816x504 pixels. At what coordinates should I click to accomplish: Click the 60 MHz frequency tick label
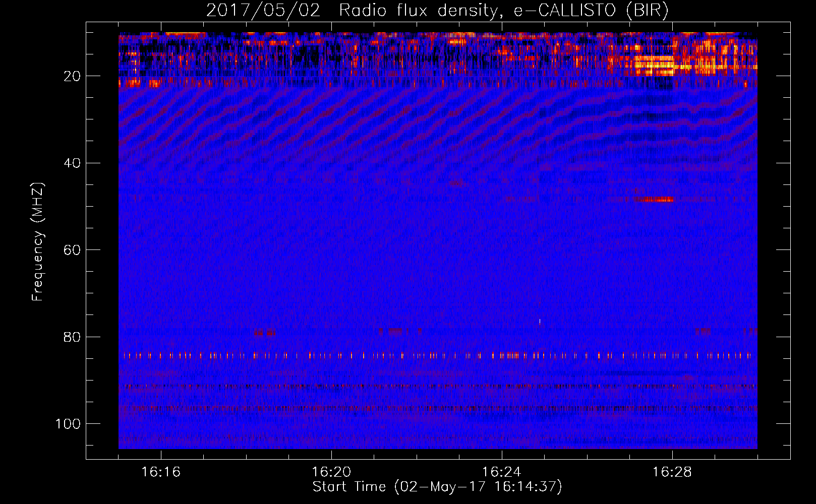tap(72, 250)
